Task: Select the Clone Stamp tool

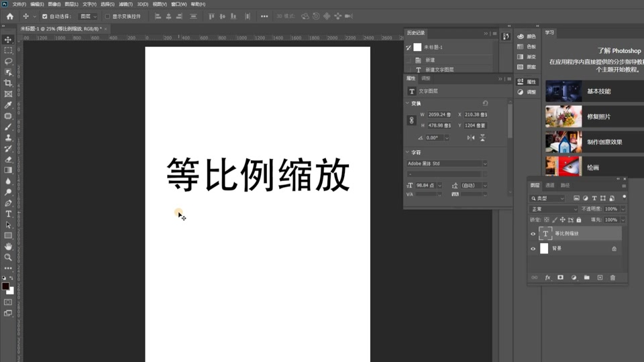Action: click(x=8, y=137)
